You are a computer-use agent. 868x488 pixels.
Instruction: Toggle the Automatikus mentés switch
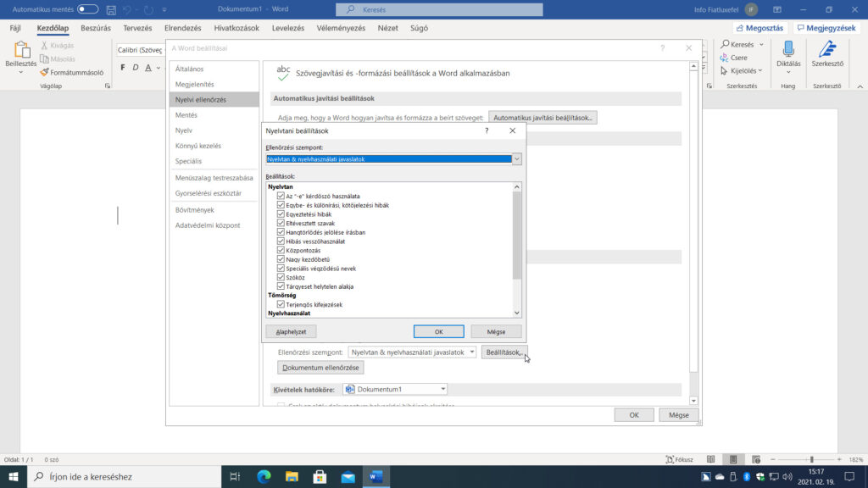click(87, 9)
